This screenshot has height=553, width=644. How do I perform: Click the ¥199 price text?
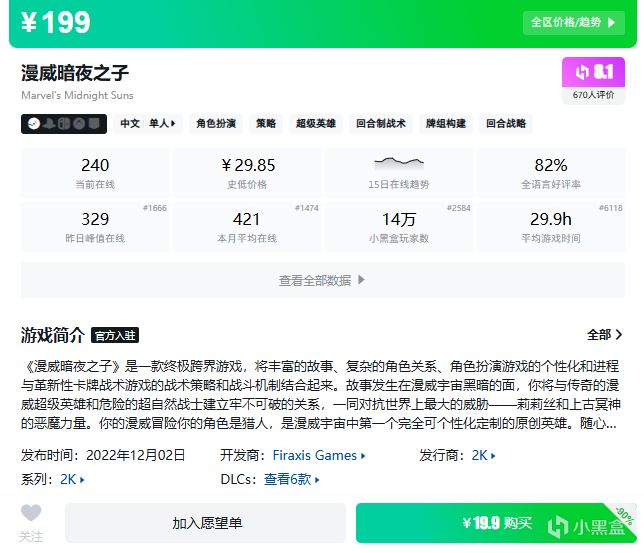point(56,22)
